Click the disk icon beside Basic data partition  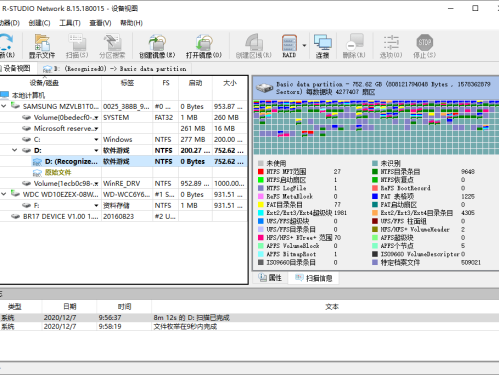point(264,88)
